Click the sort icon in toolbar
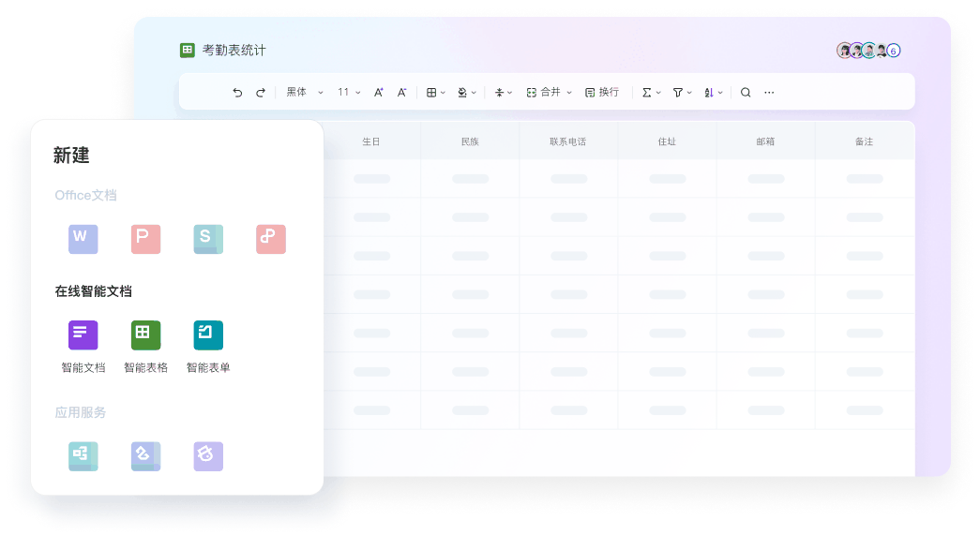The width and height of the screenshot is (980, 535). point(709,93)
